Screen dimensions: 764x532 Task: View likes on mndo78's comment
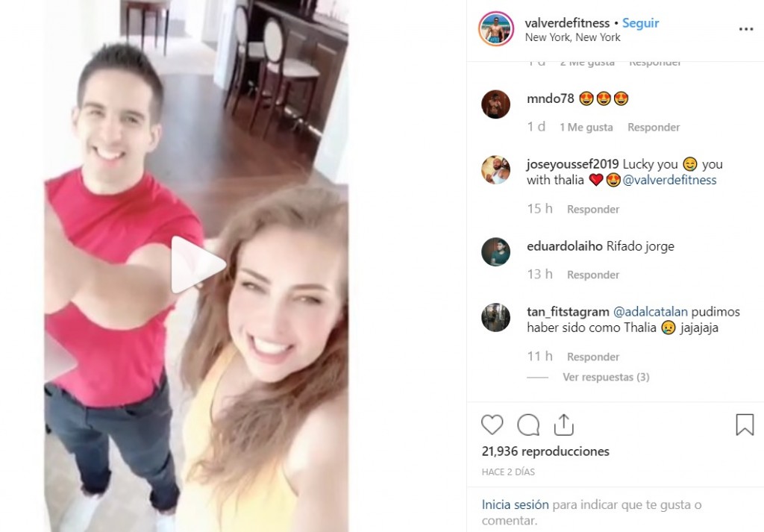tap(586, 127)
